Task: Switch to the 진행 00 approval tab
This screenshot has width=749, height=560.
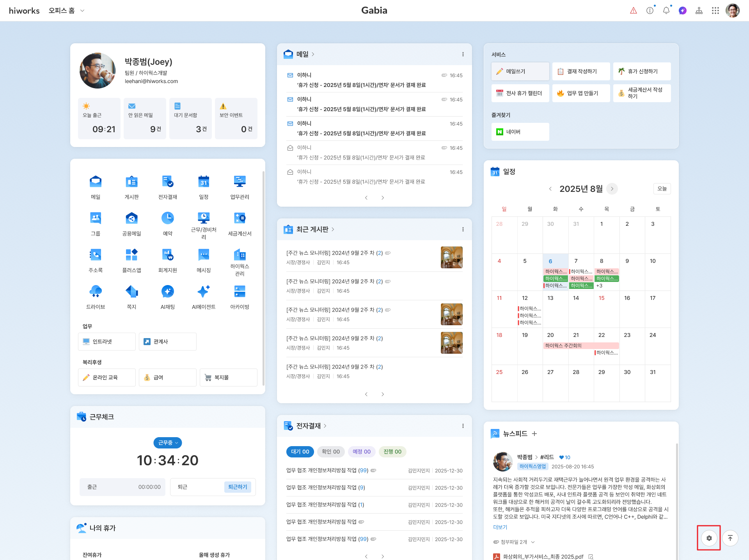Action: coord(392,452)
